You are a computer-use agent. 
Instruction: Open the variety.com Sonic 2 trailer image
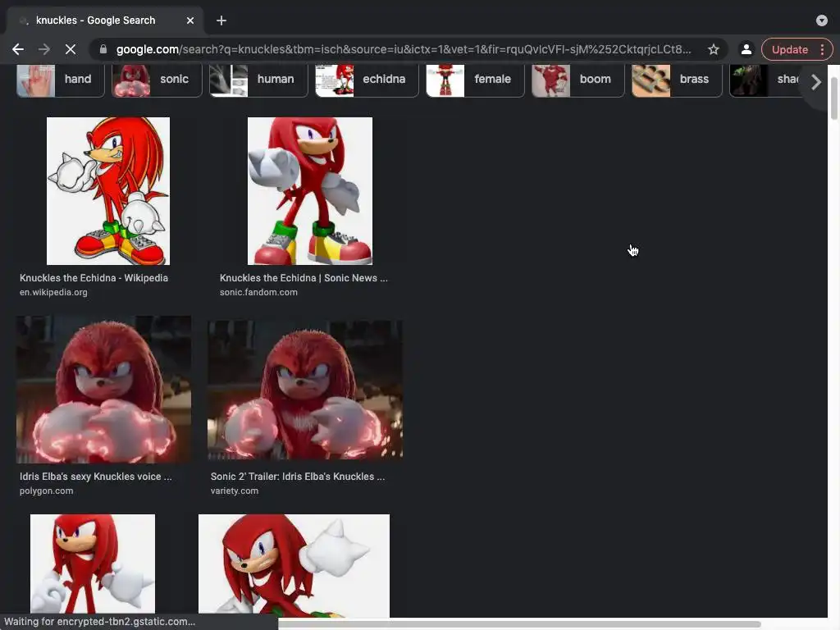point(305,390)
